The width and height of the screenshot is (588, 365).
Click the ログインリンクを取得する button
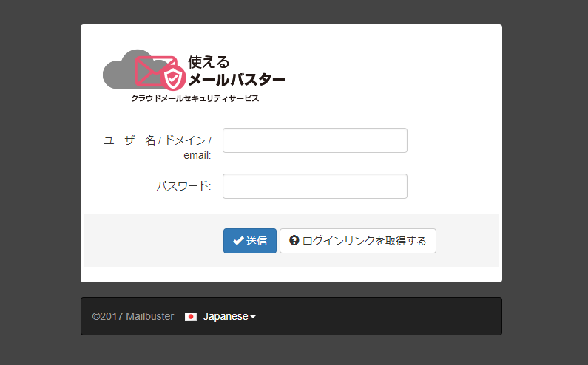[x=358, y=241]
